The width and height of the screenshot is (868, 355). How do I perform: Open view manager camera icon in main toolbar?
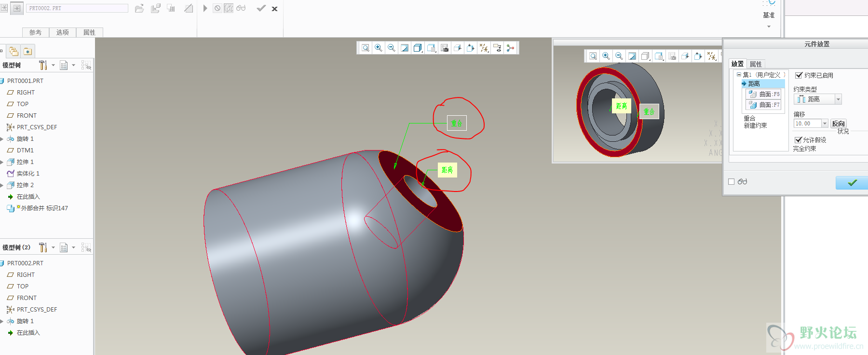[445, 48]
